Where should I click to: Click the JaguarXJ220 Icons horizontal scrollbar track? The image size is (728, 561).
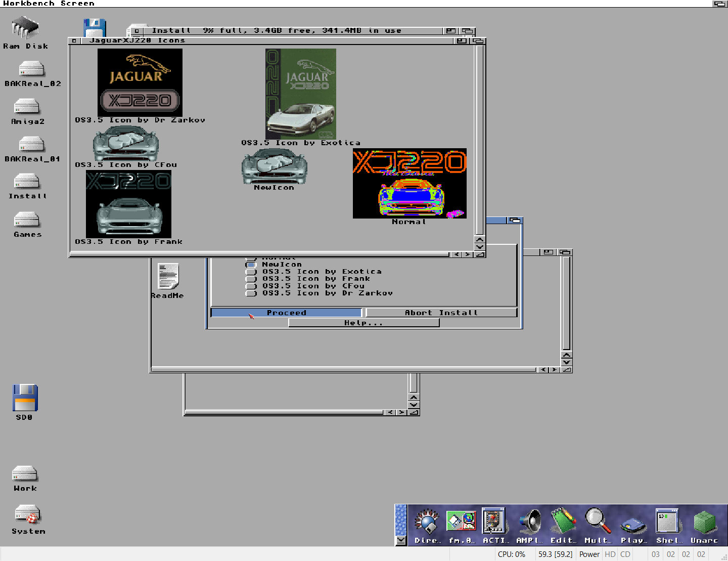tap(260, 254)
